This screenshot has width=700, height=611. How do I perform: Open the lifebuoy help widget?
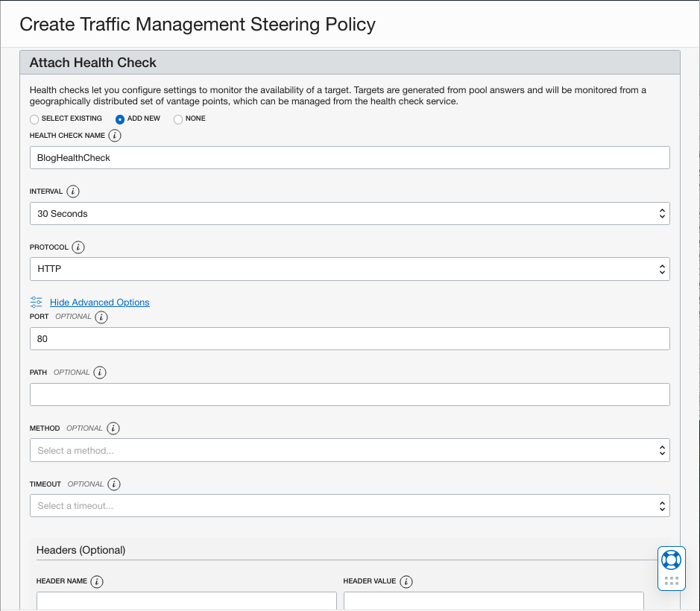coord(671,560)
